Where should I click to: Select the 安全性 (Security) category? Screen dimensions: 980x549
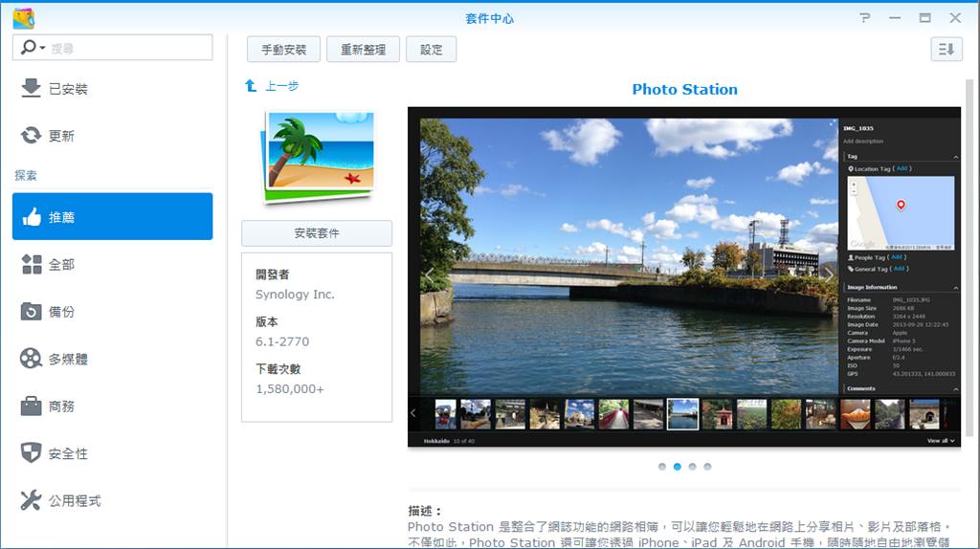[x=113, y=453]
